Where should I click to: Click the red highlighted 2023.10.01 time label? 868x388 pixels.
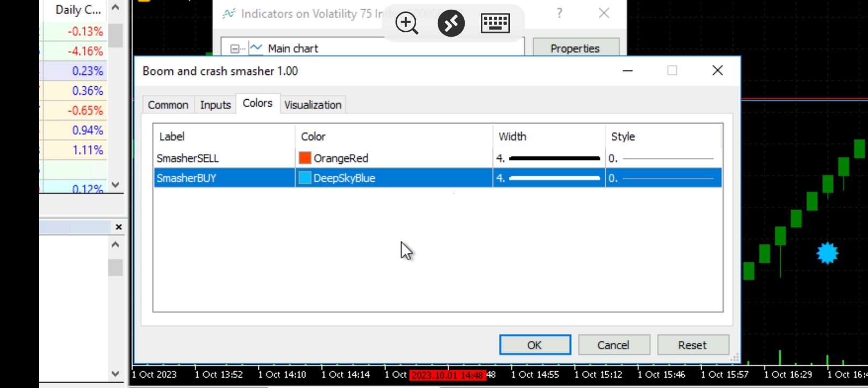click(x=447, y=375)
